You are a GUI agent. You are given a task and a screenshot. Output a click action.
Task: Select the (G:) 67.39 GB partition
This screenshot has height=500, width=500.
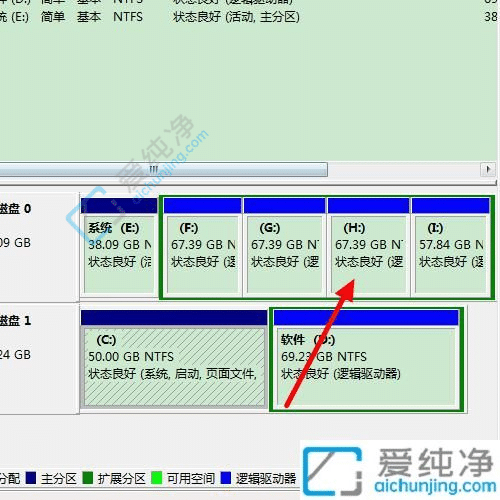tap(284, 246)
